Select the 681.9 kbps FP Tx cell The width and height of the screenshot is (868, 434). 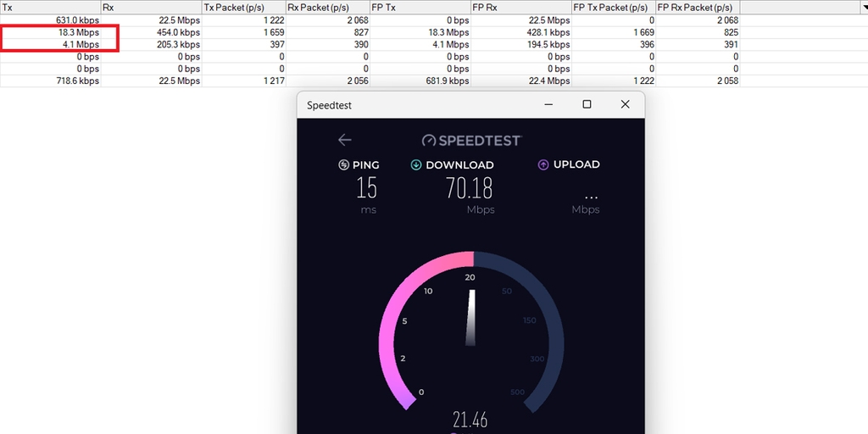(420, 81)
